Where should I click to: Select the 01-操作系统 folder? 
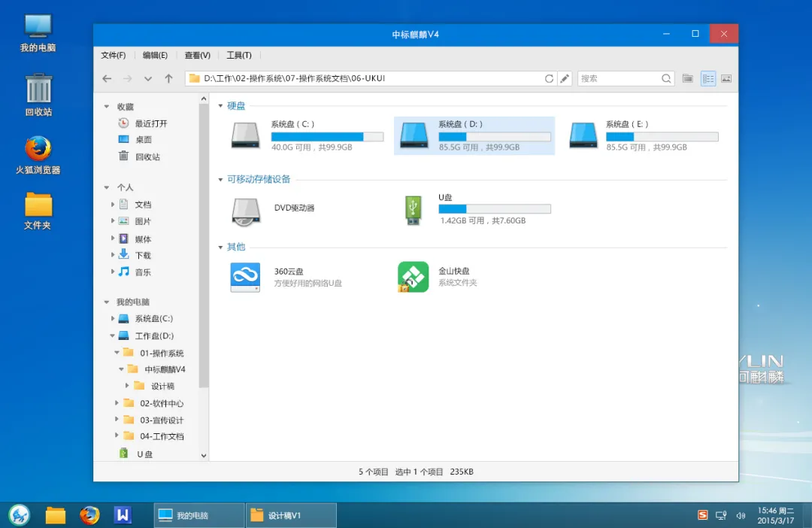(162, 354)
